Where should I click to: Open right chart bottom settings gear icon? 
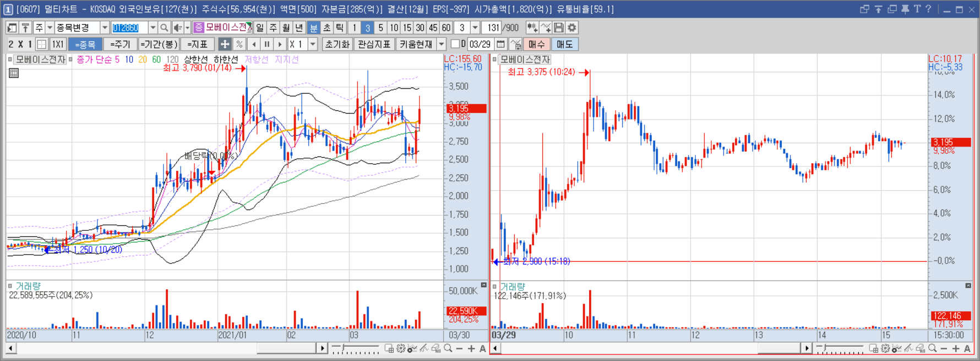885,348
